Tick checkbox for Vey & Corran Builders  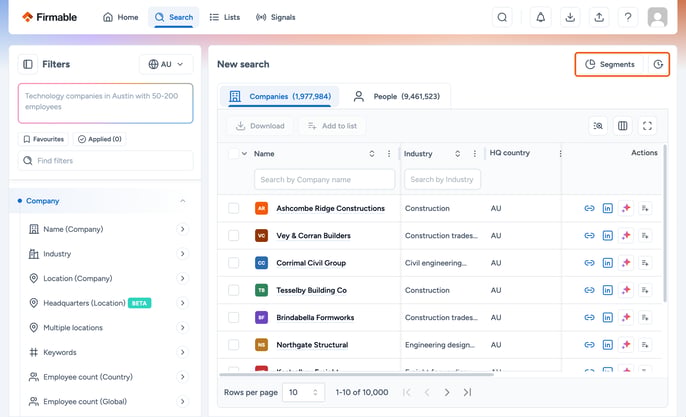click(234, 235)
